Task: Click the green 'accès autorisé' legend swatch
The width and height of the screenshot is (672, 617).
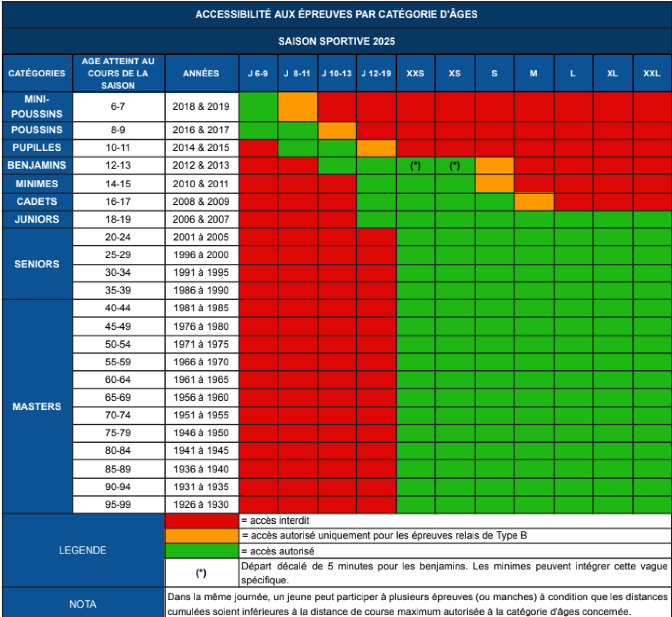Action: click(202, 551)
